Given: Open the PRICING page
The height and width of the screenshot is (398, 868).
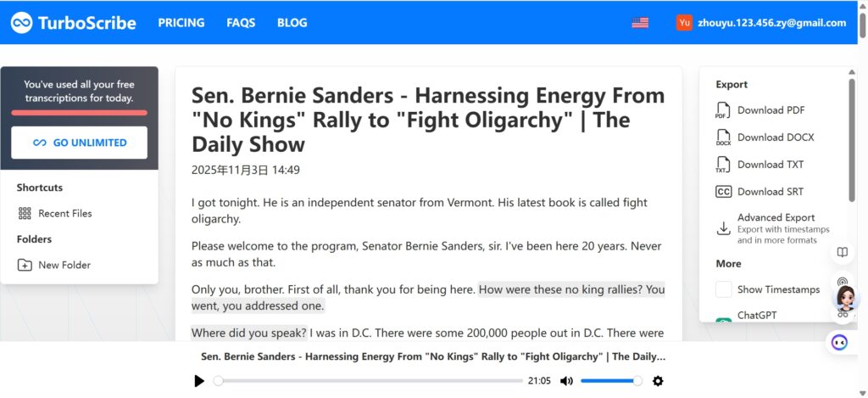Looking at the screenshot, I should [x=181, y=23].
